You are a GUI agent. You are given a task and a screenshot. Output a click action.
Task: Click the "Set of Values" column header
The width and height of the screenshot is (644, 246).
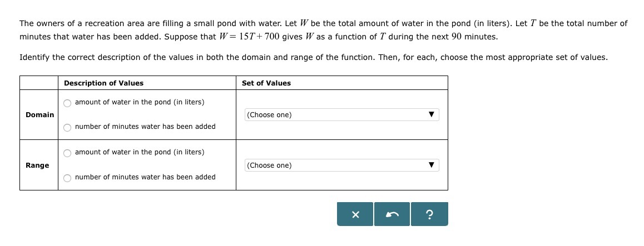266,83
